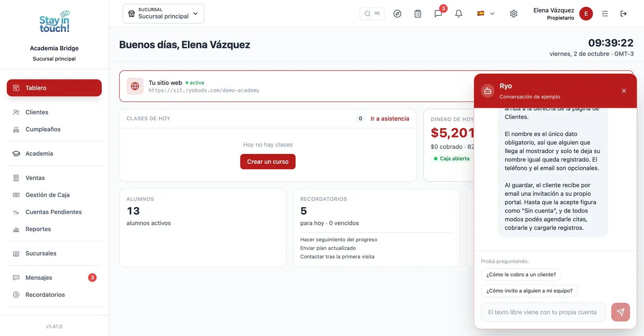Close the Ryo chat panel
Viewport: 644px width, 336px height.
point(624,91)
